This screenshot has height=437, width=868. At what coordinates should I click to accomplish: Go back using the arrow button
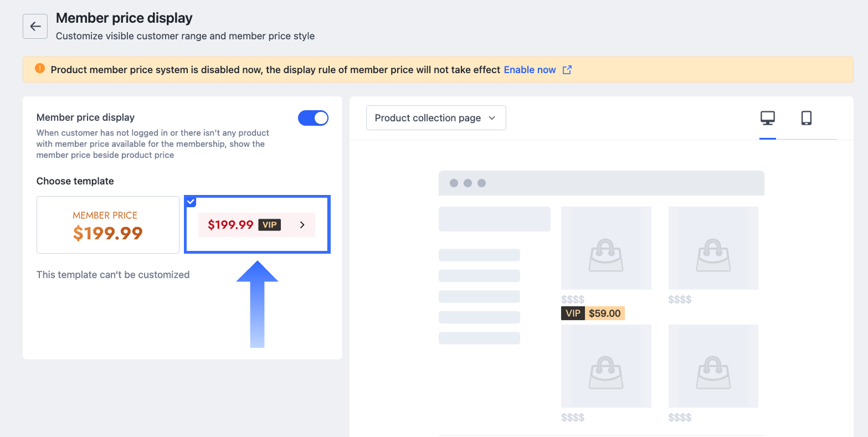point(35,27)
